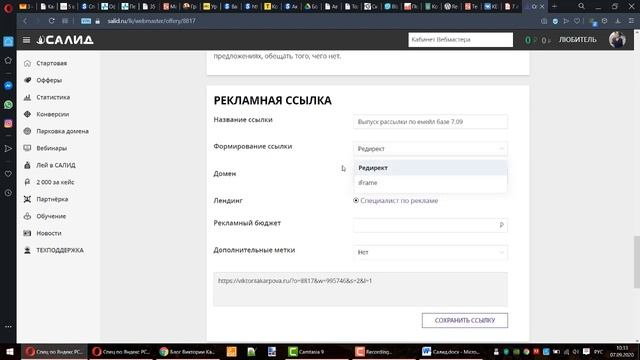640x360 pixels.
Task: Click the page vertical scrollbar thumb
Action: 637,262
